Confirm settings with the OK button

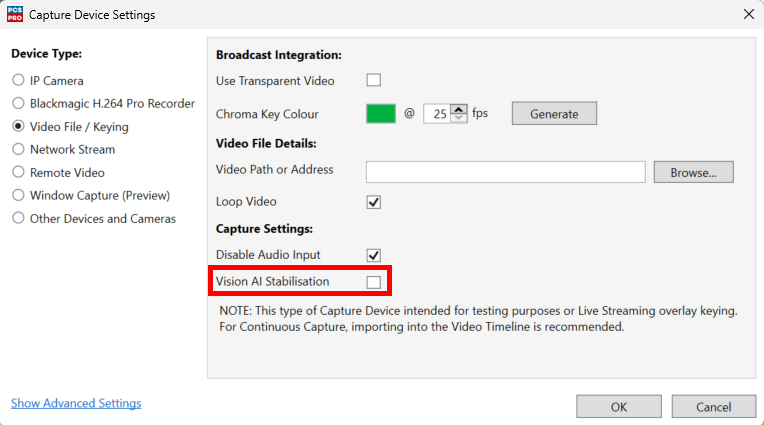tap(619, 406)
